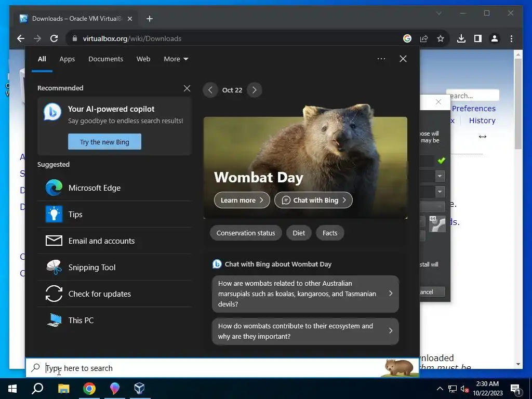Click the share page icon in the address bar
The height and width of the screenshot is (399, 532).
[x=424, y=38]
